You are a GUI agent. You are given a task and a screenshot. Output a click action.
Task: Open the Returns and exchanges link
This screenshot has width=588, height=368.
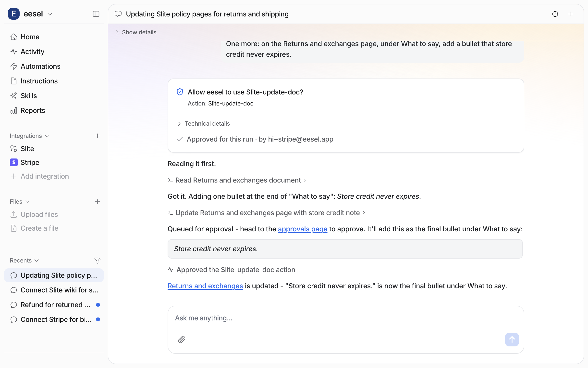[205, 286]
